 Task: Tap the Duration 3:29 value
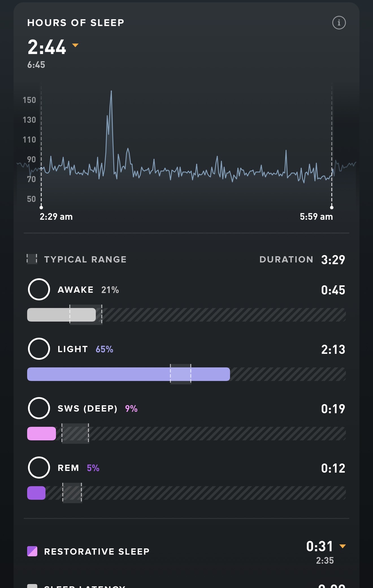point(333,260)
